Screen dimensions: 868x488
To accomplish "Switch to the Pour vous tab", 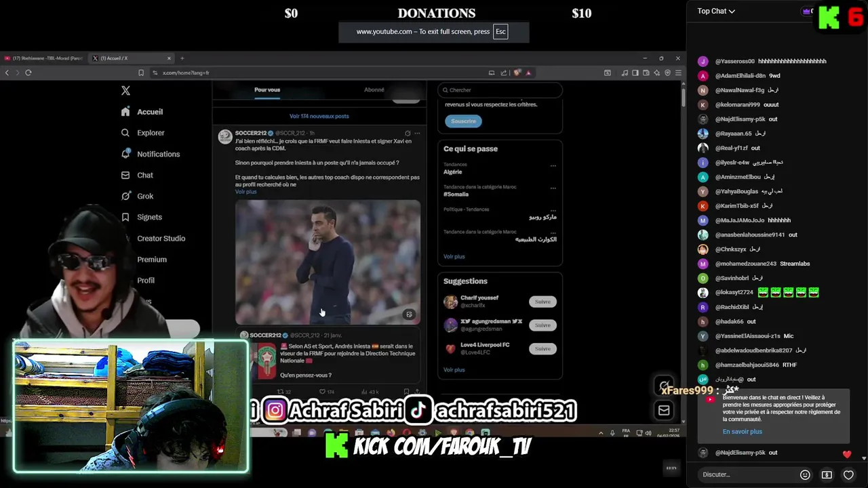I will [267, 89].
